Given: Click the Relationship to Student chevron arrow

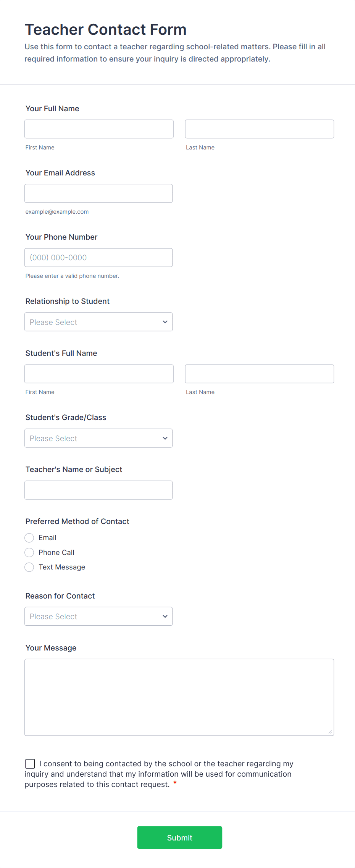Looking at the screenshot, I should point(165,322).
